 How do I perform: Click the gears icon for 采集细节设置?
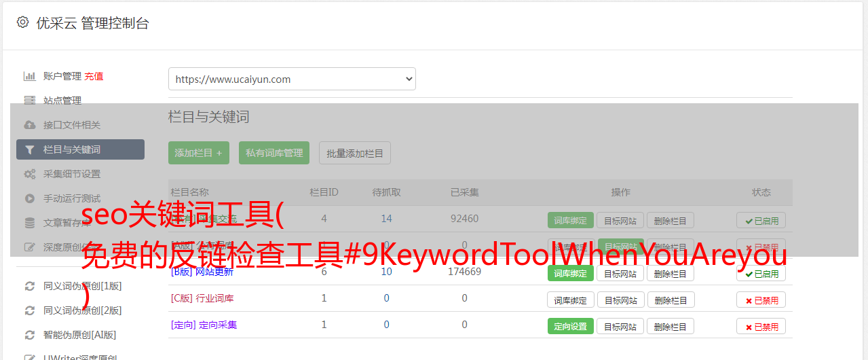29,174
